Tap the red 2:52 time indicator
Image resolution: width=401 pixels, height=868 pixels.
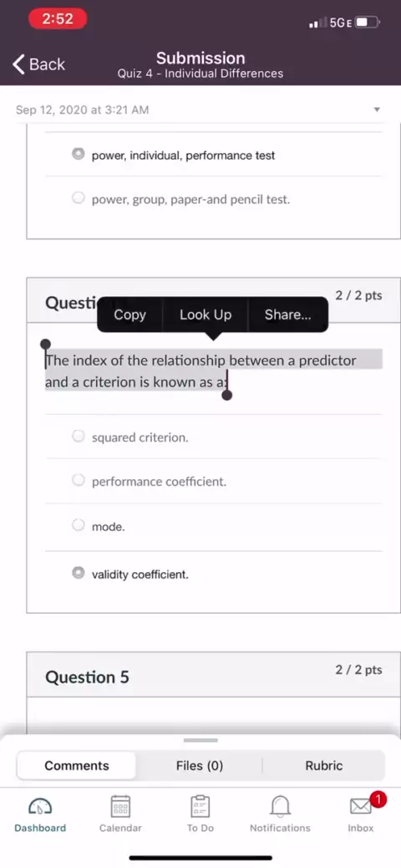pyautogui.click(x=58, y=19)
